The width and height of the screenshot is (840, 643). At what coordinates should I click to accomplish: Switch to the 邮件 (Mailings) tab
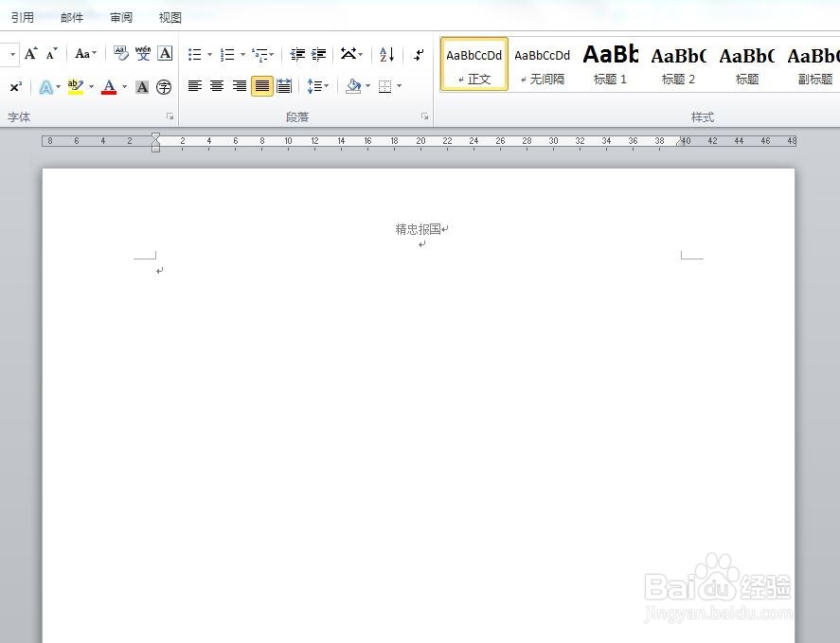72,18
